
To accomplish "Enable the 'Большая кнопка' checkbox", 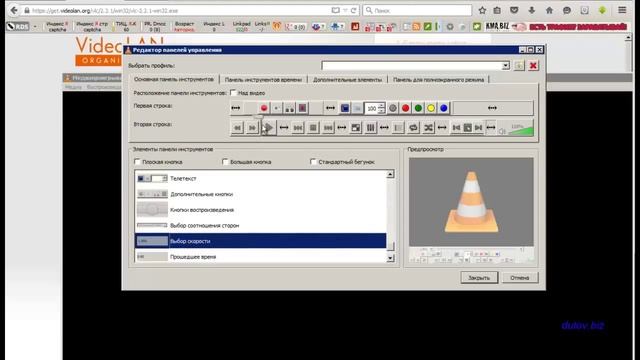I will point(225,162).
